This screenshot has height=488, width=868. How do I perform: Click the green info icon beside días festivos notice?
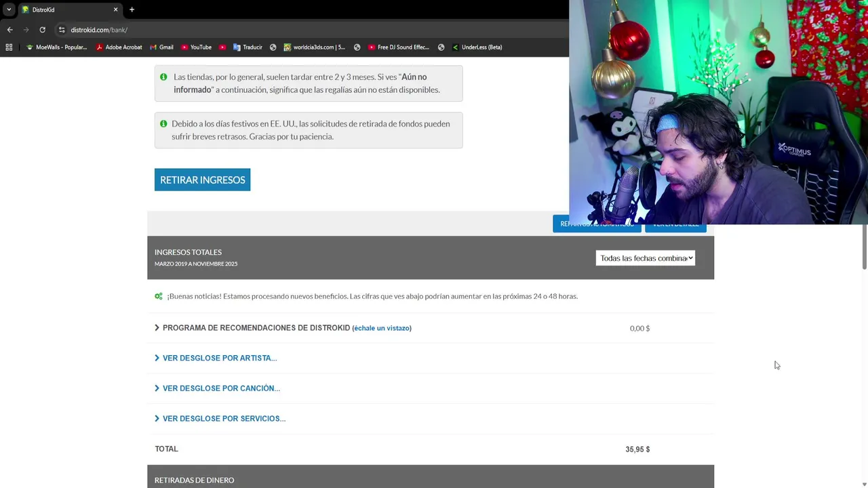point(163,124)
